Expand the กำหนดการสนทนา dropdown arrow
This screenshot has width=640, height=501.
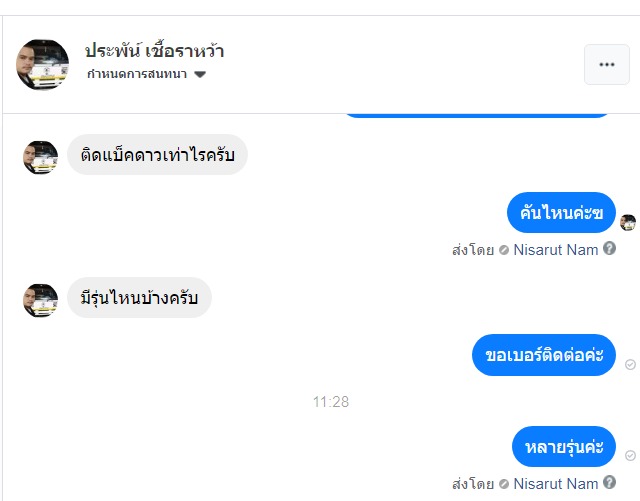pyautogui.click(x=200, y=75)
